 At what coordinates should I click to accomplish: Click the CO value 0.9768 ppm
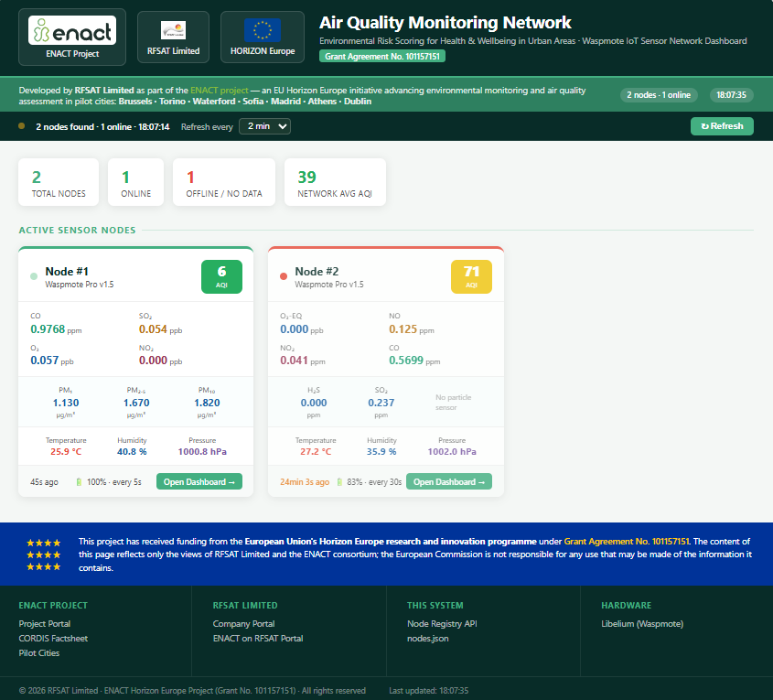click(56, 329)
